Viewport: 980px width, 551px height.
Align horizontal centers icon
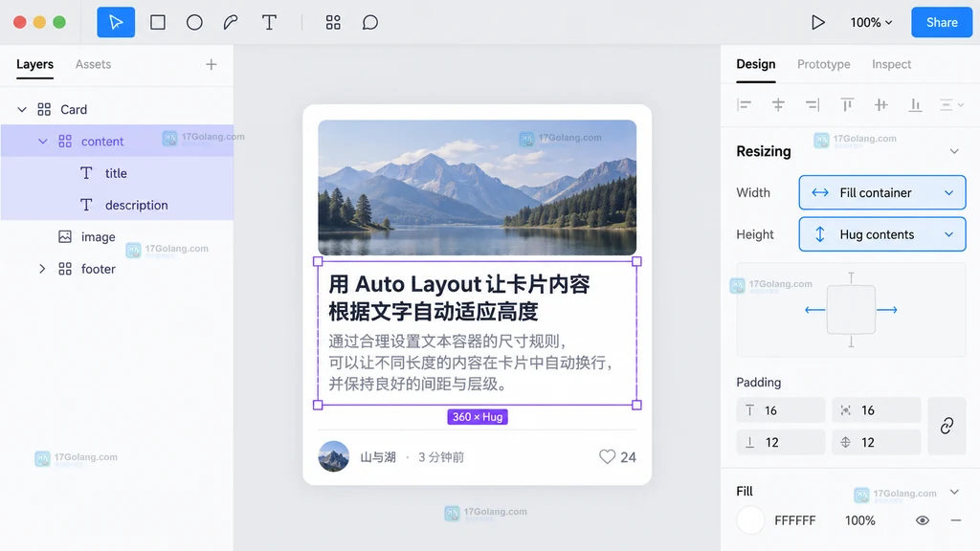778,105
